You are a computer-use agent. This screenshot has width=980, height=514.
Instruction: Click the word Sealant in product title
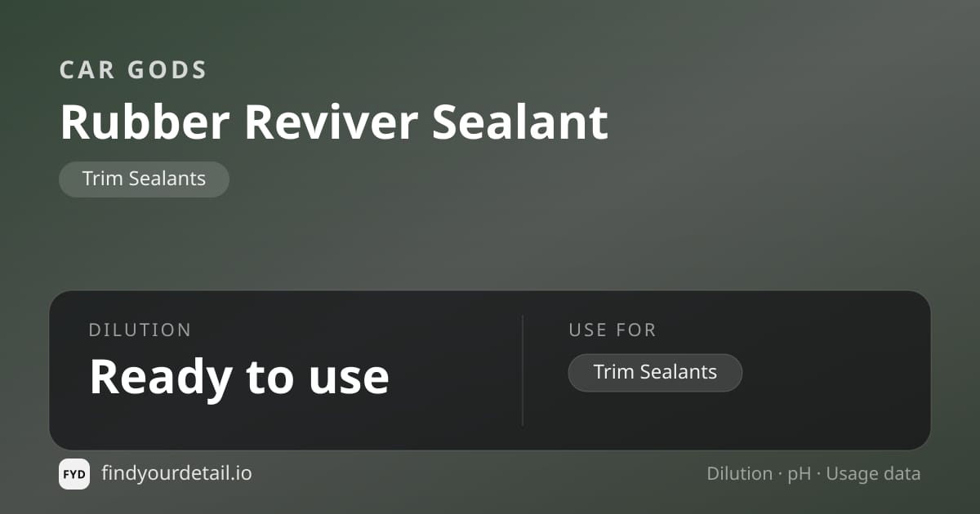pyautogui.click(x=520, y=122)
